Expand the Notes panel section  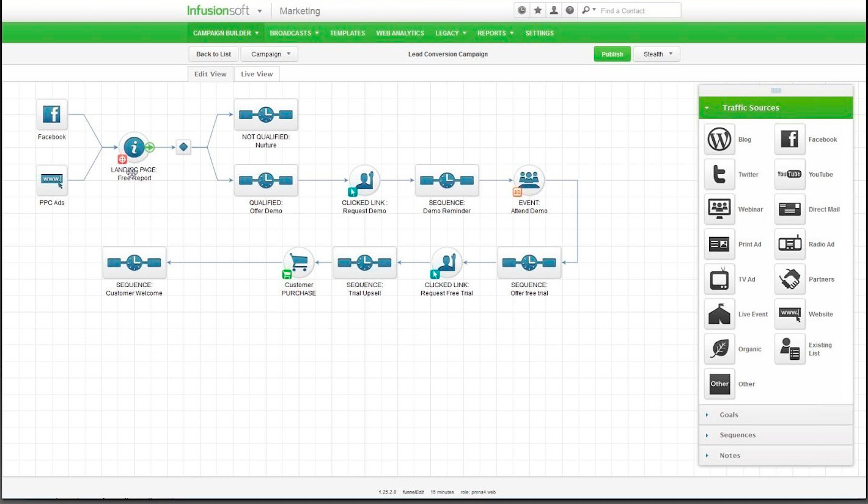tap(776, 455)
